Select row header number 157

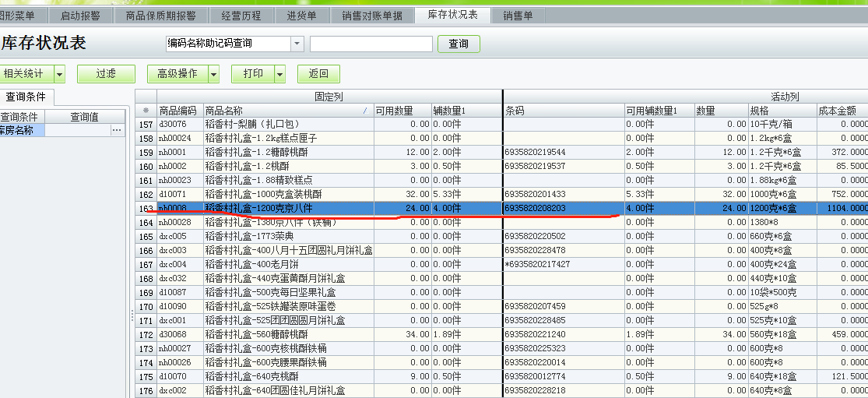pyautogui.click(x=146, y=125)
